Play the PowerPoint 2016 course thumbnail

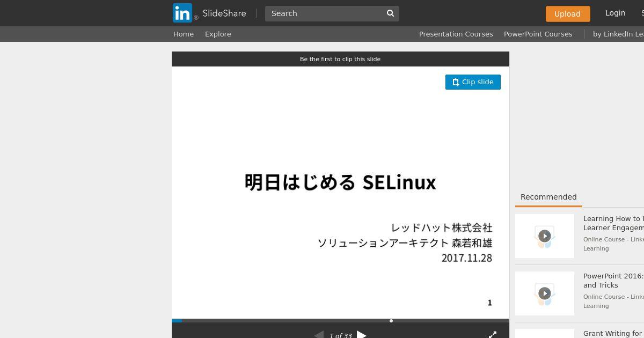click(x=545, y=293)
